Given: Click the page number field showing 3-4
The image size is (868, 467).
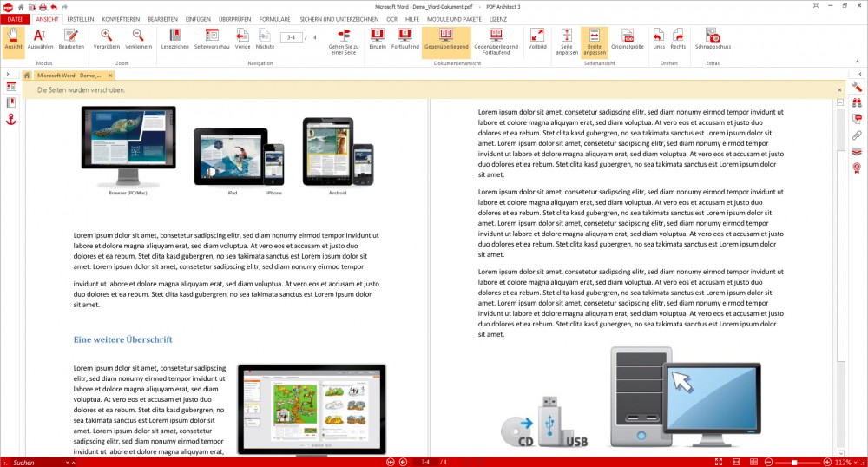Looking at the screenshot, I should 291,37.
